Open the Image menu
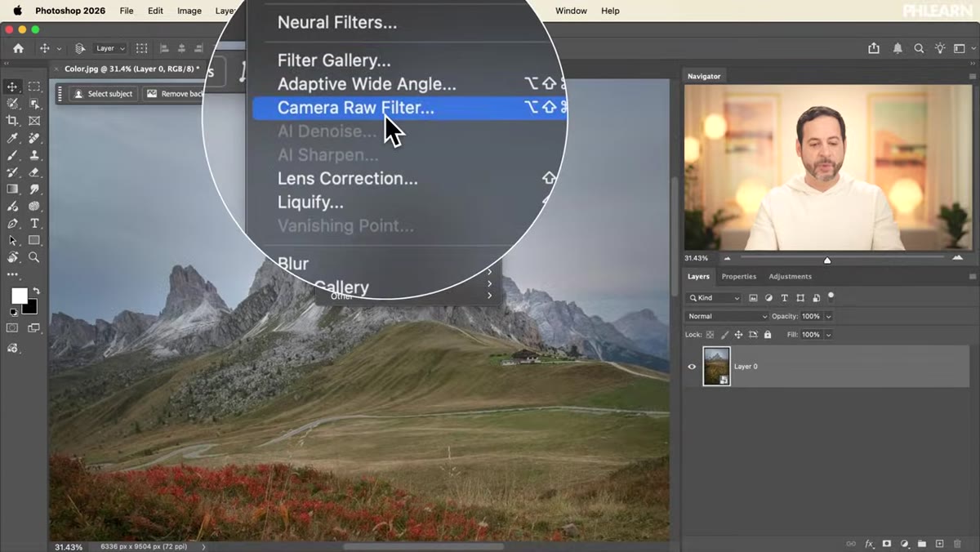 tap(189, 11)
